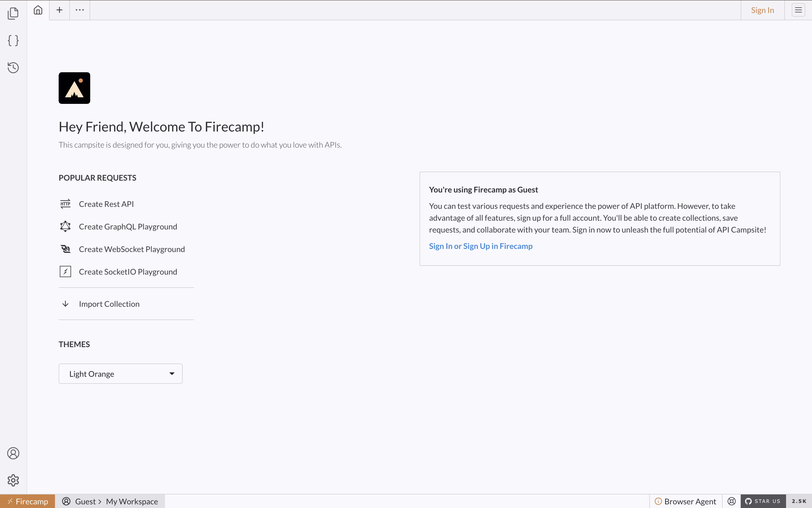Open the History clock icon
Image resolution: width=812 pixels, height=508 pixels.
click(13, 67)
